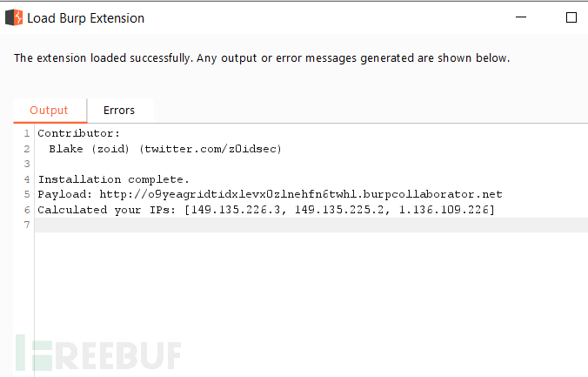Click the Contributor: text line
This screenshot has height=377, width=588.
(x=79, y=133)
